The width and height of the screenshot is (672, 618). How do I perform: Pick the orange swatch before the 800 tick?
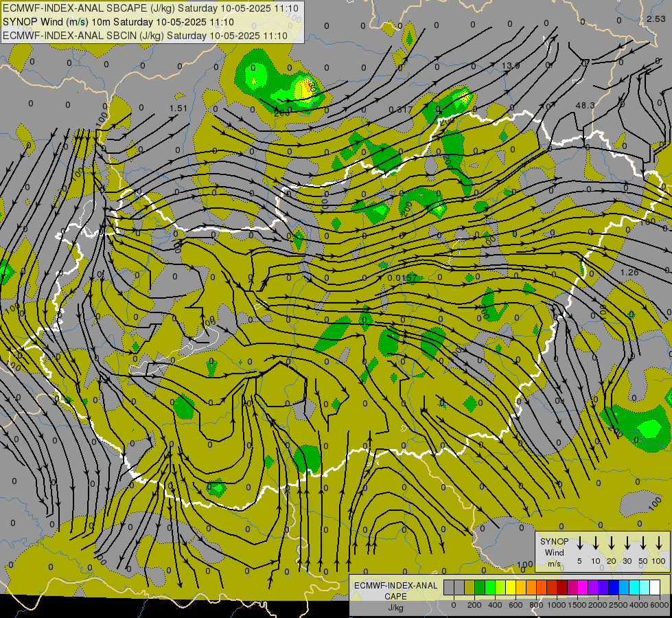pos(531,587)
